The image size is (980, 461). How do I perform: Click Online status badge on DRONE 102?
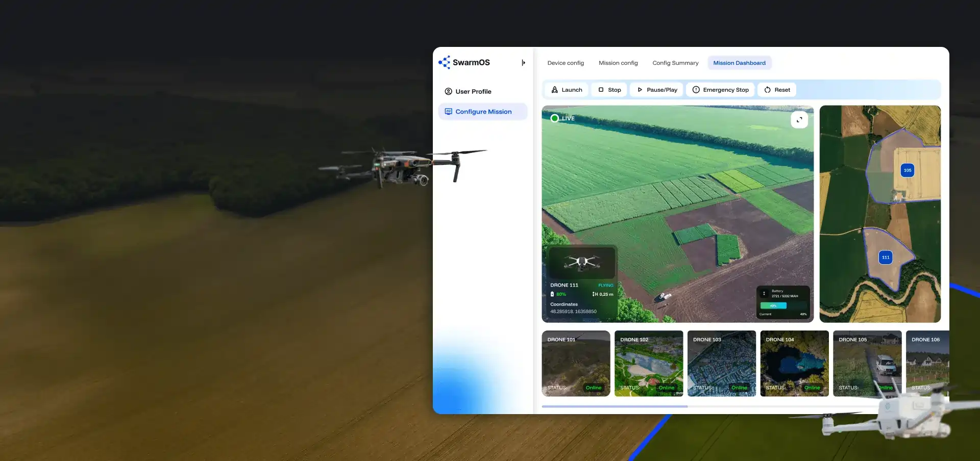coord(667,388)
